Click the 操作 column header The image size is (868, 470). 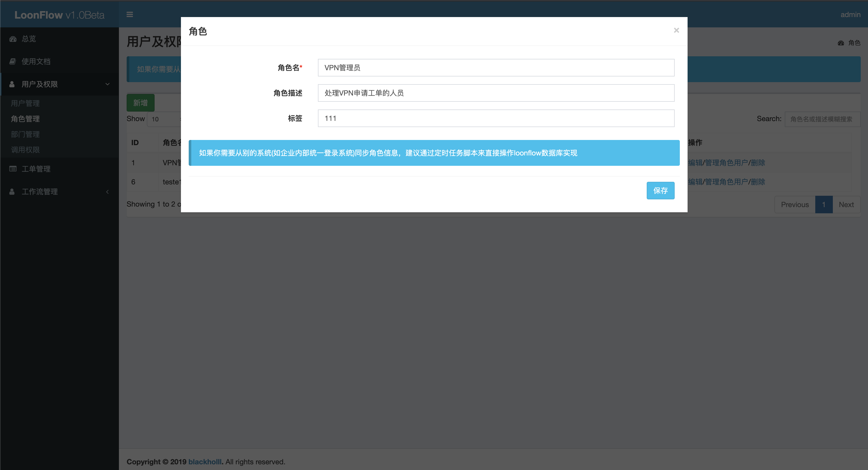pos(695,143)
